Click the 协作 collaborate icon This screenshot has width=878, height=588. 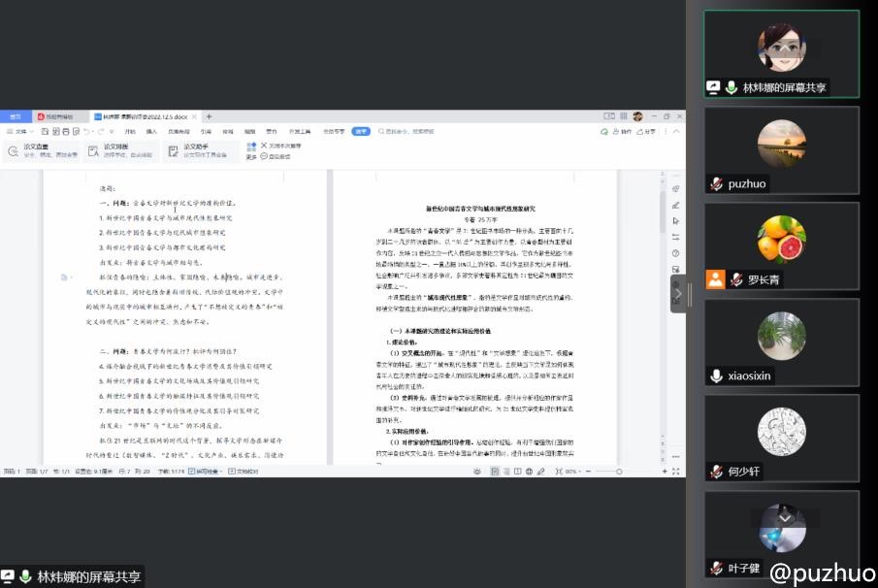click(621, 131)
